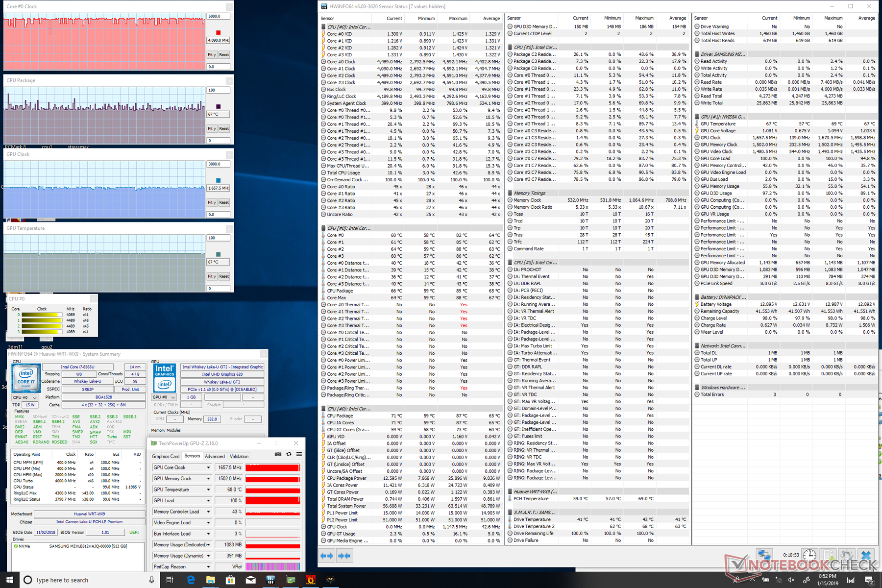Screen dimensions: 882x588
Task: Open HWiNFO sensor settings gear icon
Action: pyautogui.click(x=847, y=555)
